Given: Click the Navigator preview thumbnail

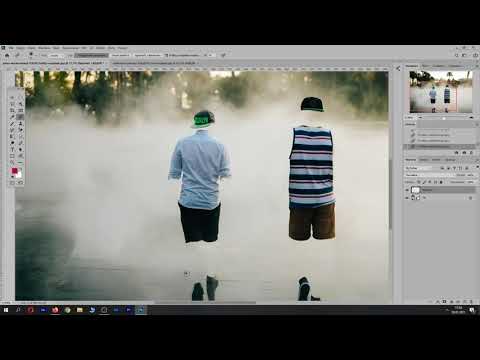Looking at the screenshot, I should (x=440, y=92).
